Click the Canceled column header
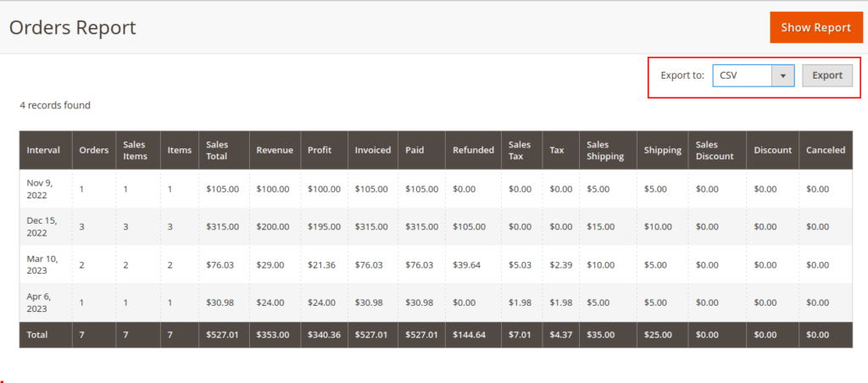This screenshot has height=383, width=868. click(x=825, y=150)
